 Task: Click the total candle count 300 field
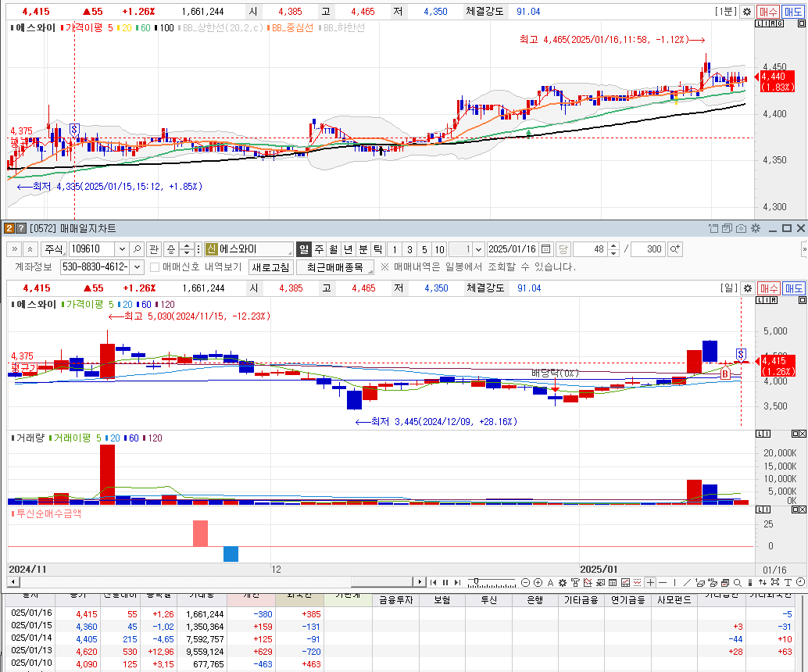coord(649,249)
